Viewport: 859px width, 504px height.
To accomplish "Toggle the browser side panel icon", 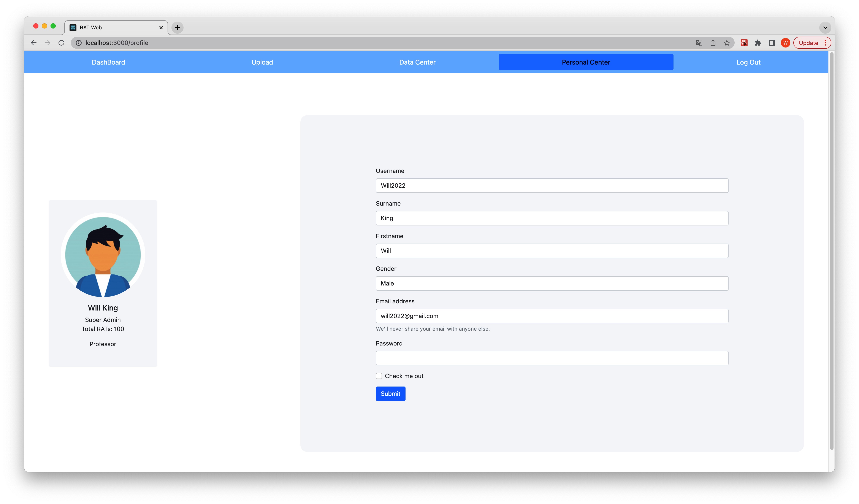I will click(x=772, y=43).
